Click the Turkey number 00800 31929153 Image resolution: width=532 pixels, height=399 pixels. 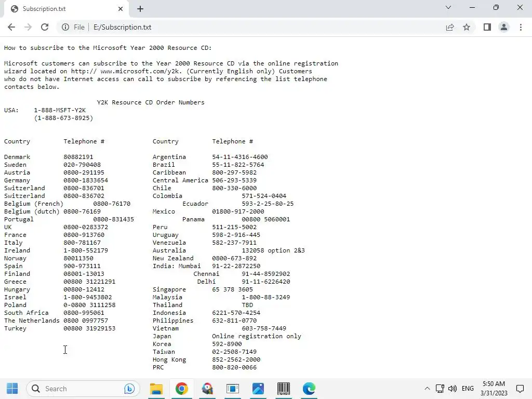tap(89, 329)
